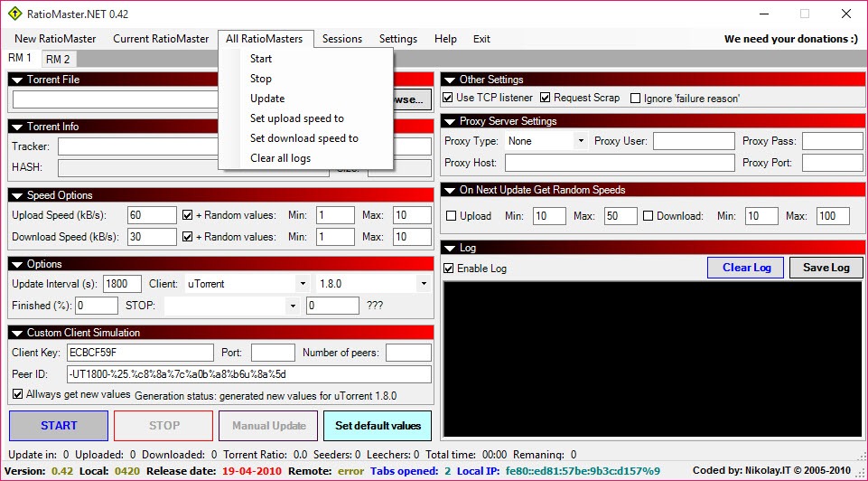Click We need your donations link

click(x=791, y=40)
